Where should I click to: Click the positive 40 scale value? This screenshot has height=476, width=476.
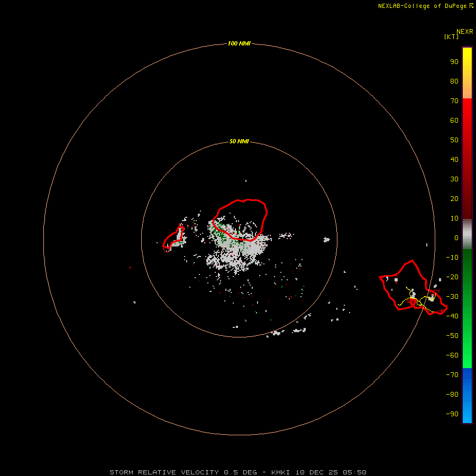[x=454, y=159]
